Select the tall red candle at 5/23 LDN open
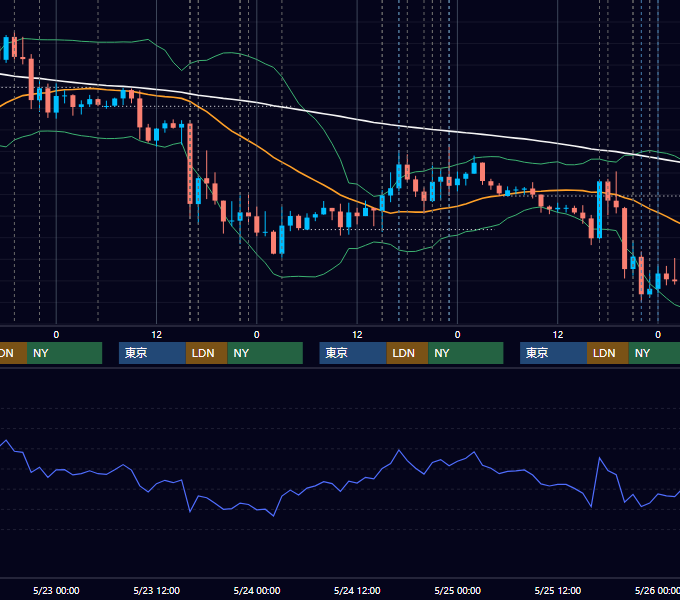Screen dimensions: 680x600 tap(190, 164)
